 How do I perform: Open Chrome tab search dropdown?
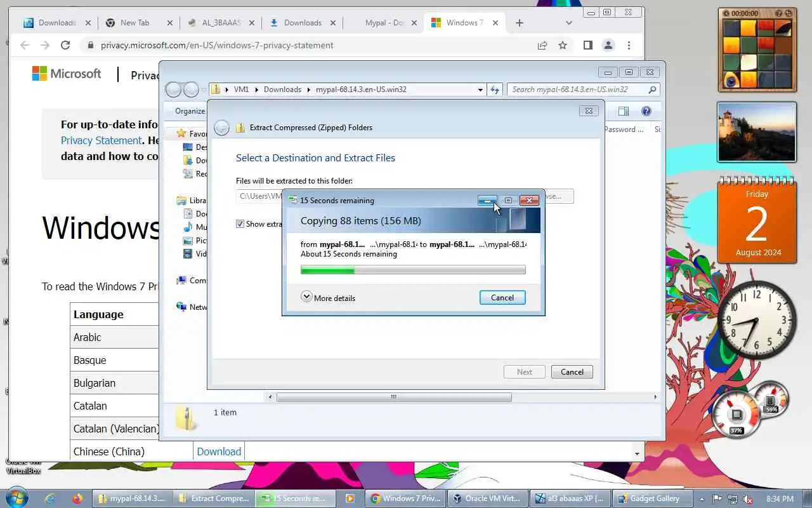(x=569, y=23)
